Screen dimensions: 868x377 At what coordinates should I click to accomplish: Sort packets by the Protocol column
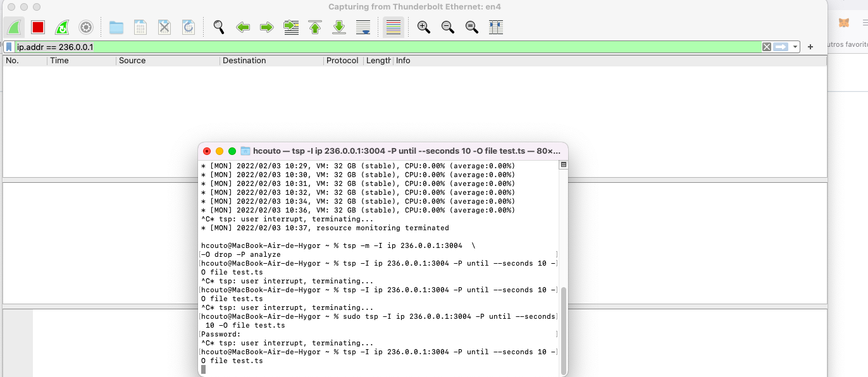(x=342, y=60)
